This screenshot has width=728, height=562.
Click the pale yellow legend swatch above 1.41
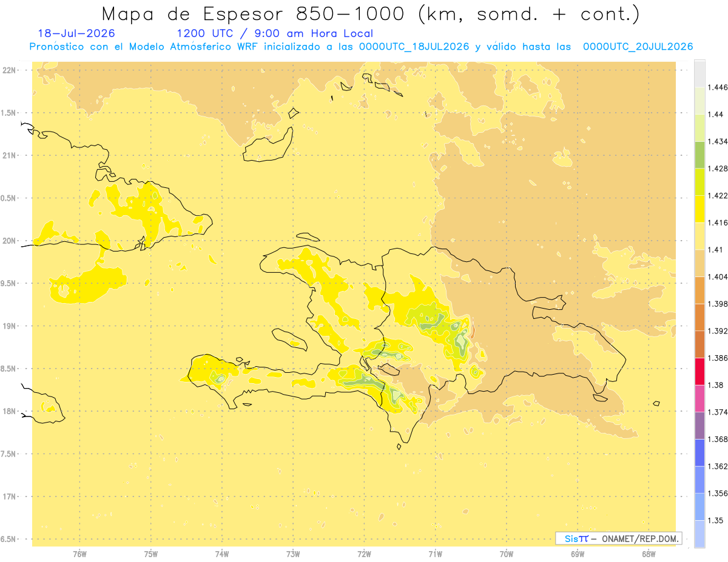(699, 236)
